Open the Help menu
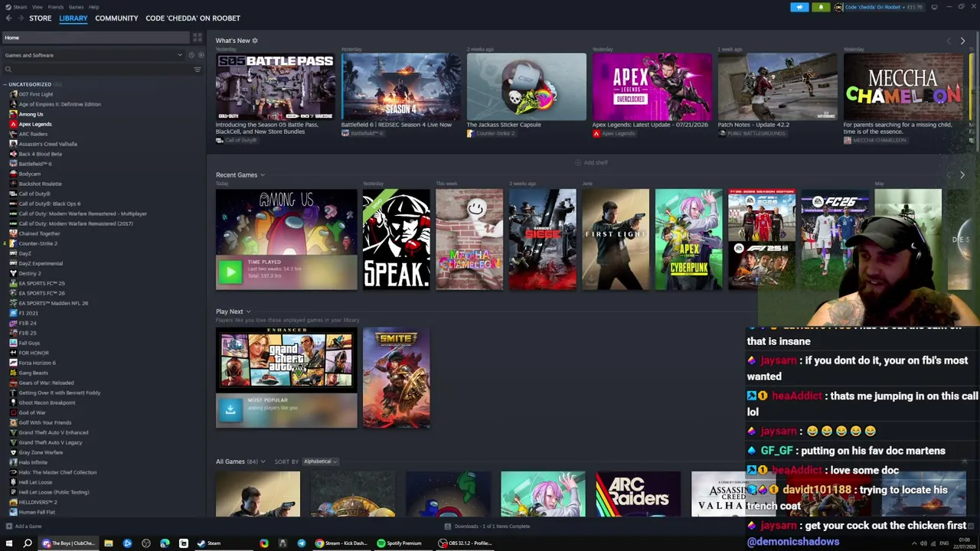 coord(93,7)
